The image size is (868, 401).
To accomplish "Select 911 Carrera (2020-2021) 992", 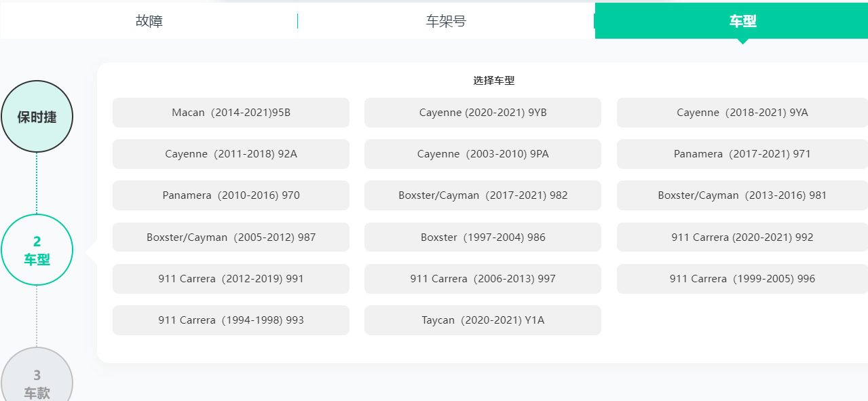I will click(x=741, y=237).
